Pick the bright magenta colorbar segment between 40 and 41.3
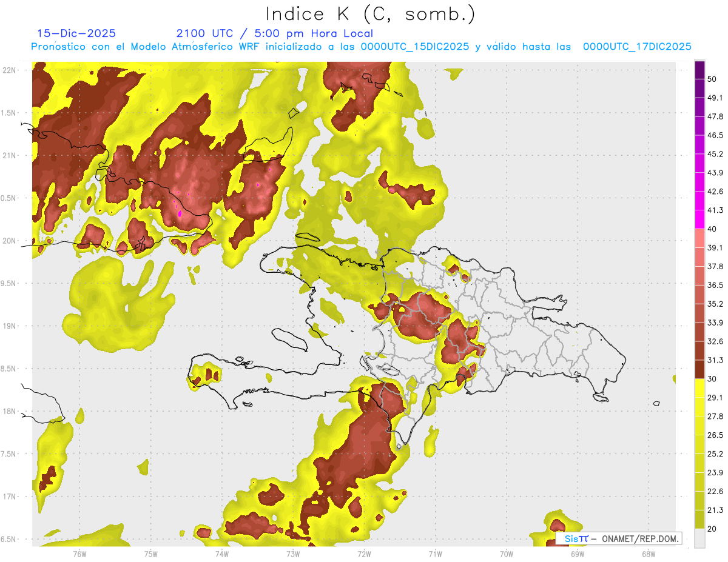The image size is (728, 562). [x=700, y=219]
